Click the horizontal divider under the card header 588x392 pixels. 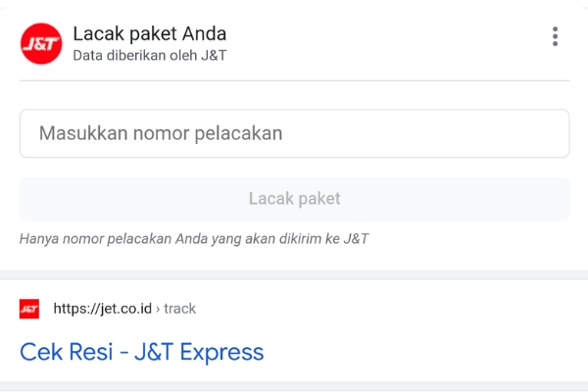pos(294,79)
